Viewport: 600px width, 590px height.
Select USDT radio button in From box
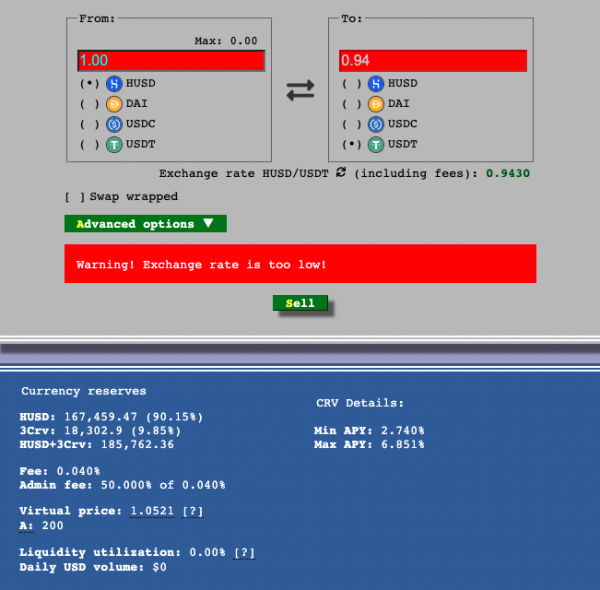(x=89, y=144)
